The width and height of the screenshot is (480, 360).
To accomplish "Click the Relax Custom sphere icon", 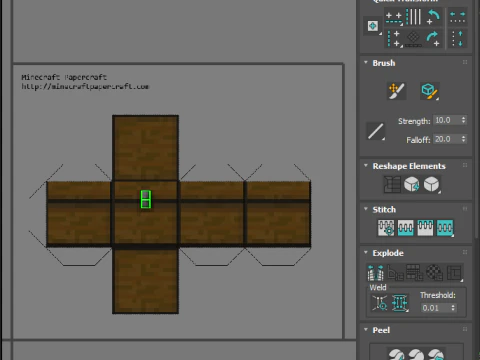I will pos(432,184).
